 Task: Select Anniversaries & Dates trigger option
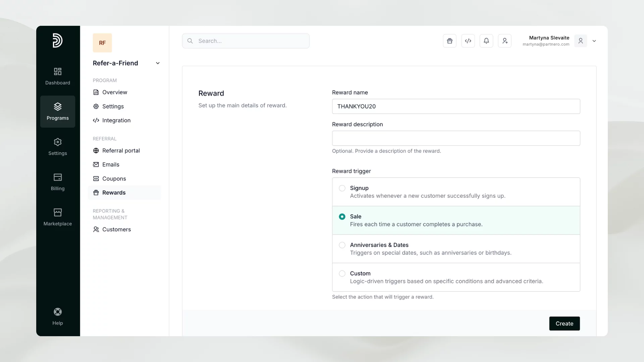tap(342, 245)
